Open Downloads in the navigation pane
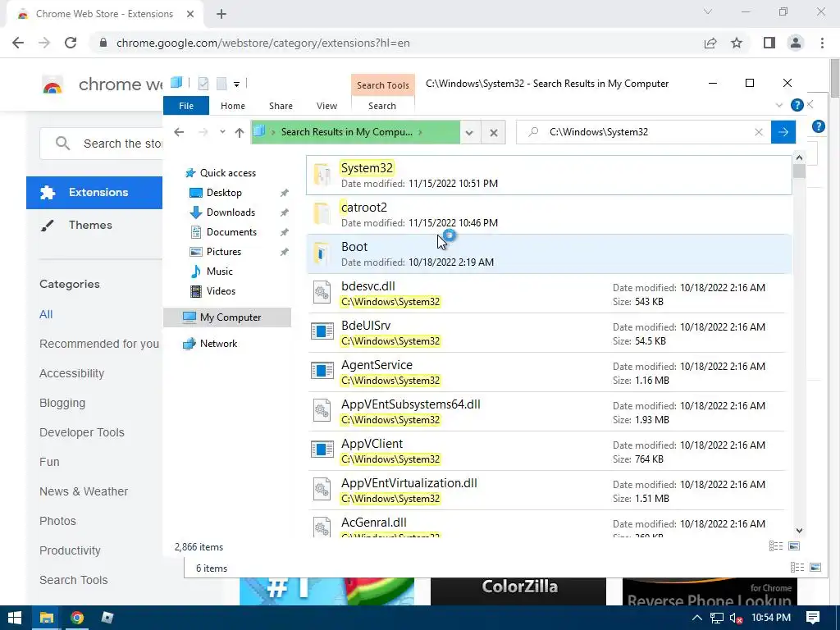Screen dimensions: 840x630 [231, 212]
